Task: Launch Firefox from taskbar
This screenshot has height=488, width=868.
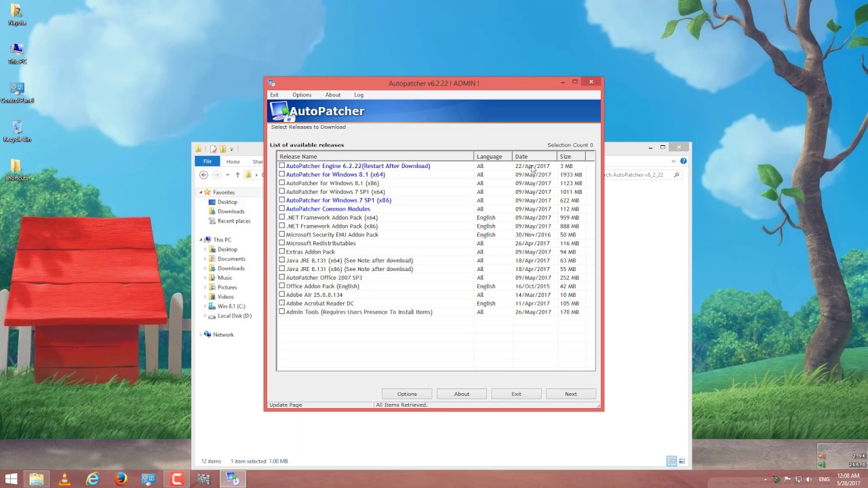Action: click(x=121, y=479)
